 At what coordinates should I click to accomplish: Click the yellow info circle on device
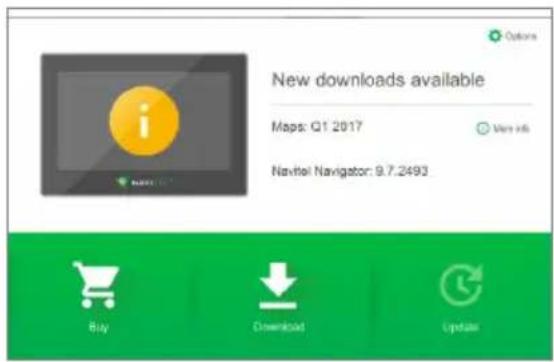coord(144,121)
